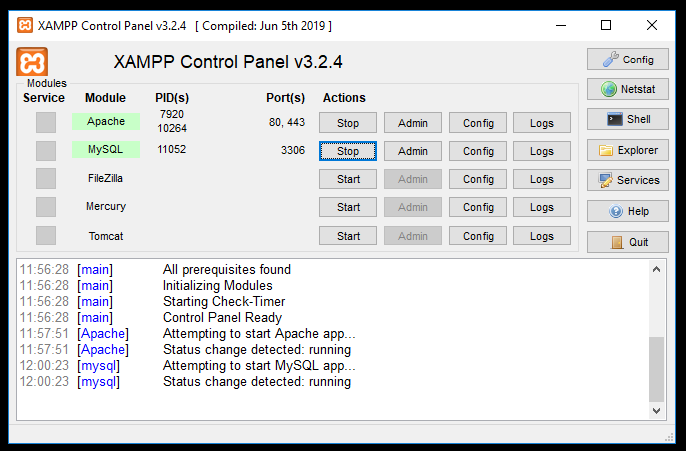The height and width of the screenshot is (451, 686).
Task: Click the 'Starting Check-Timer' log line
Action: (x=224, y=301)
